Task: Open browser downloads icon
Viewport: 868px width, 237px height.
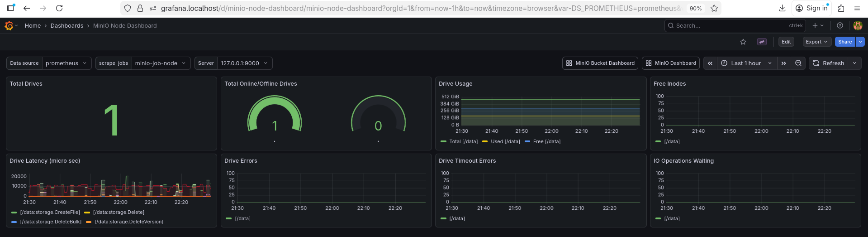Action: 782,8
